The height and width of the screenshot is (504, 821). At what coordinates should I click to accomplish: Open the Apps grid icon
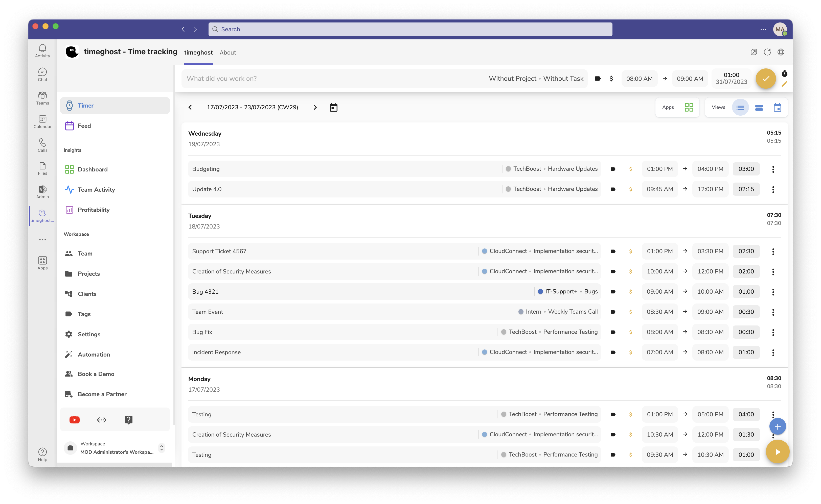[689, 107]
